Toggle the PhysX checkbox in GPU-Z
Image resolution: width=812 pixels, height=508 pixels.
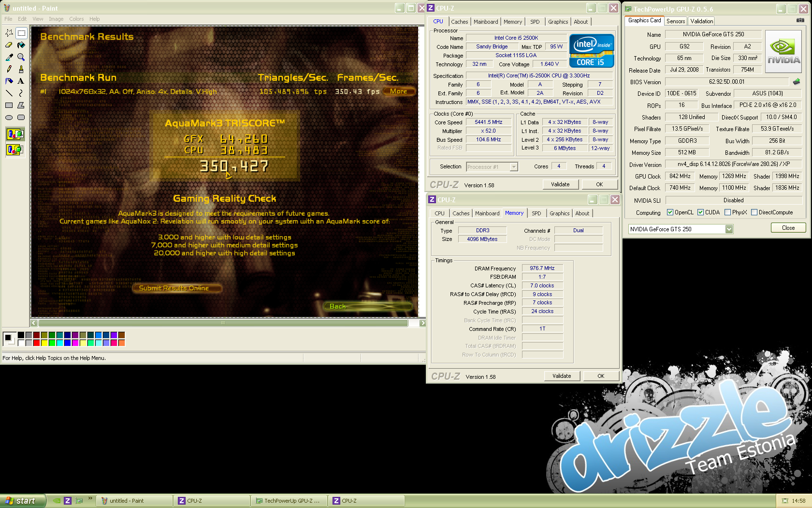[x=727, y=212]
